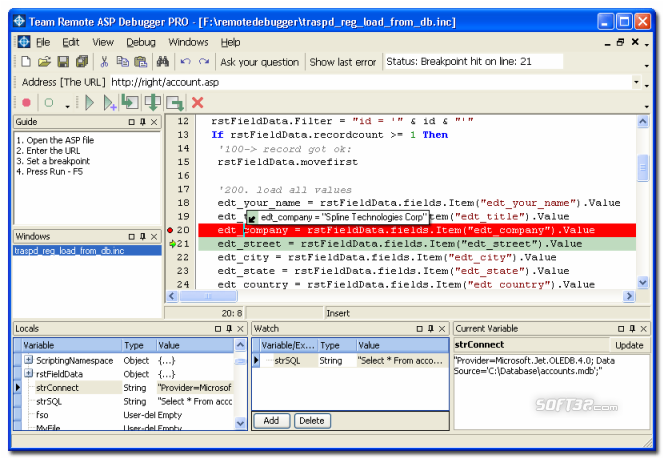664x459 pixels.
Task: Select the strConnect row in Locals
Action: [127, 387]
